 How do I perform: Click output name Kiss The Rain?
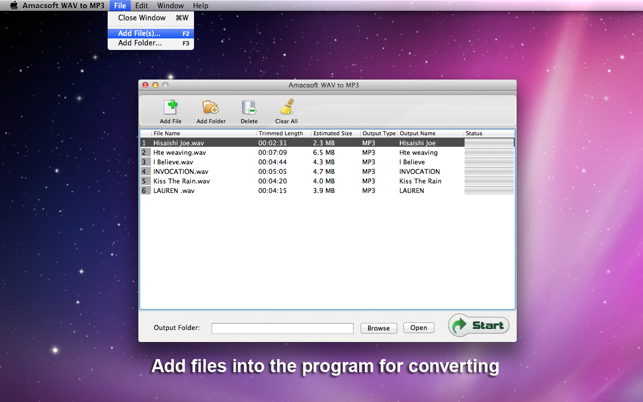coord(420,181)
